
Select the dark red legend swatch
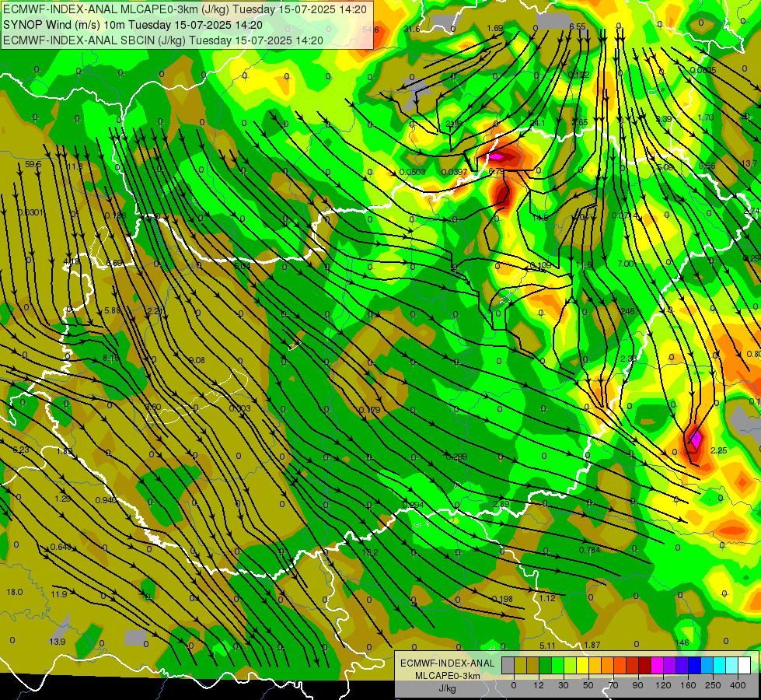tap(645, 665)
